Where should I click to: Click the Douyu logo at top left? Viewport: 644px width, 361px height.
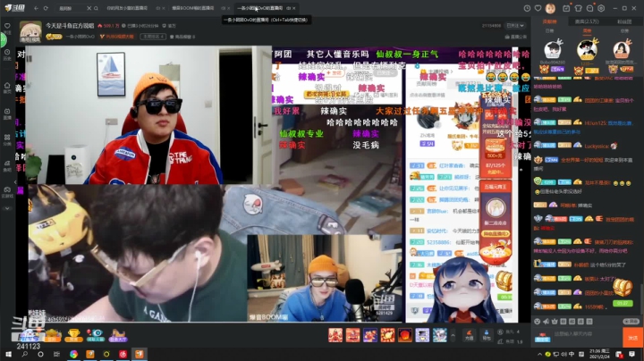(15, 8)
